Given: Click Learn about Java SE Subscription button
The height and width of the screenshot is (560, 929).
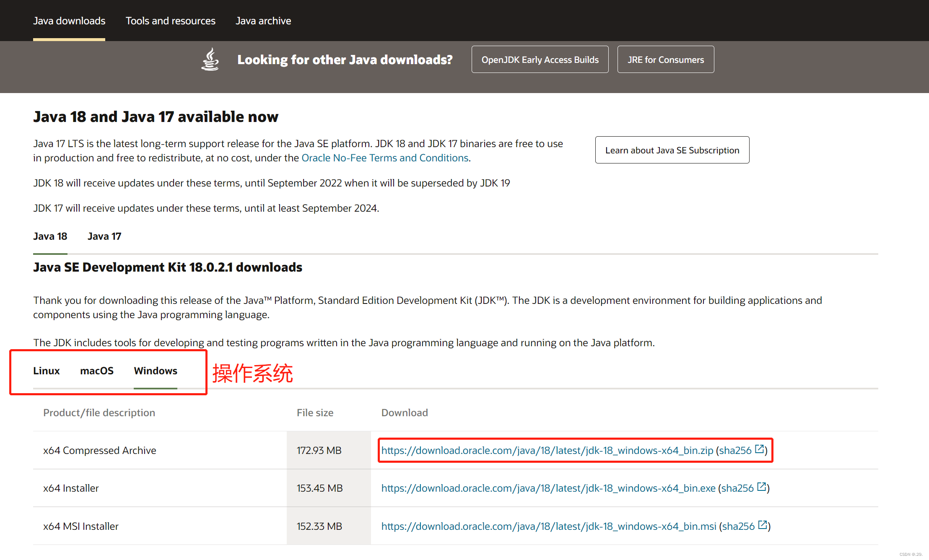Looking at the screenshot, I should [672, 150].
